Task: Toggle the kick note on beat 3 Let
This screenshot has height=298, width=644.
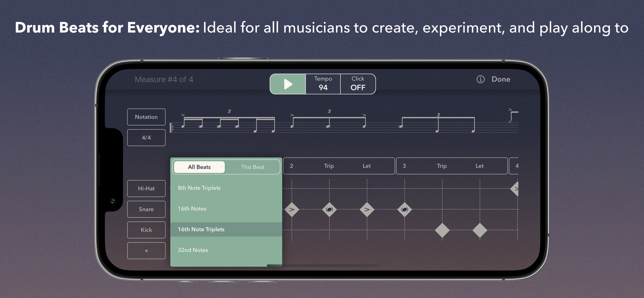Action: pos(479,230)
